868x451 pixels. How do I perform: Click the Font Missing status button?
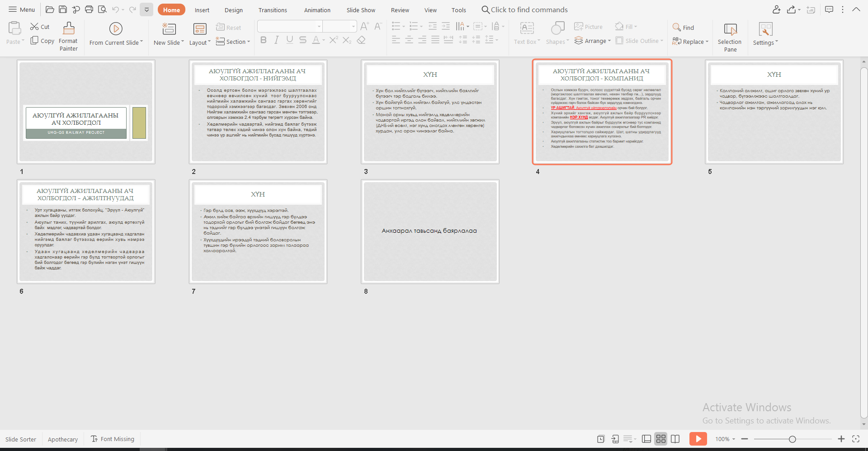point(113,439)
